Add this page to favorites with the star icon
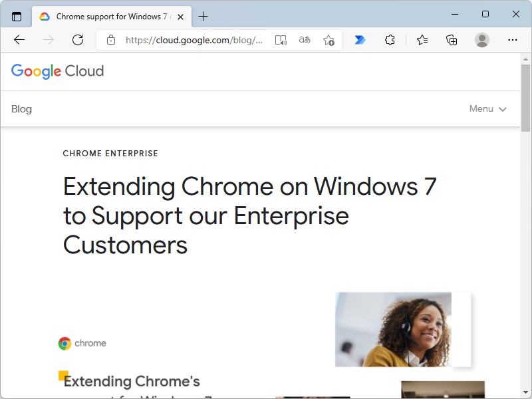Screen dimensions: 532x399 click(329, 40)
